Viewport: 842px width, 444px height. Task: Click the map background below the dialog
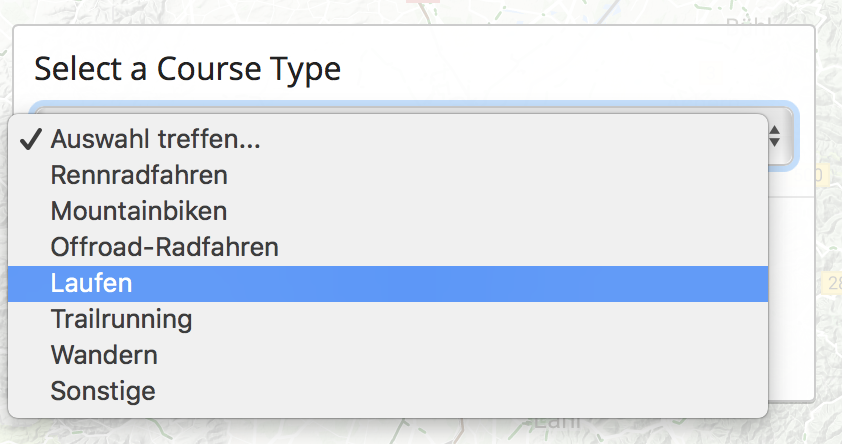point(300,433)
